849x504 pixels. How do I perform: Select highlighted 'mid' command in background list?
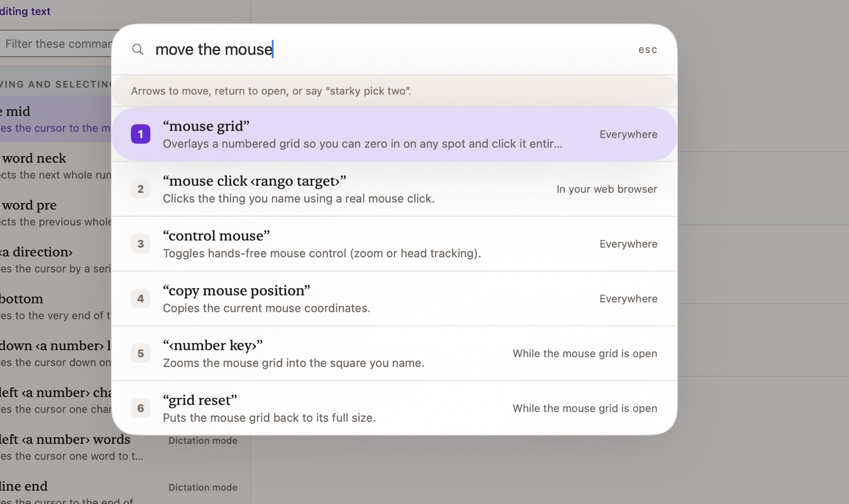click(x=56, y=119)
